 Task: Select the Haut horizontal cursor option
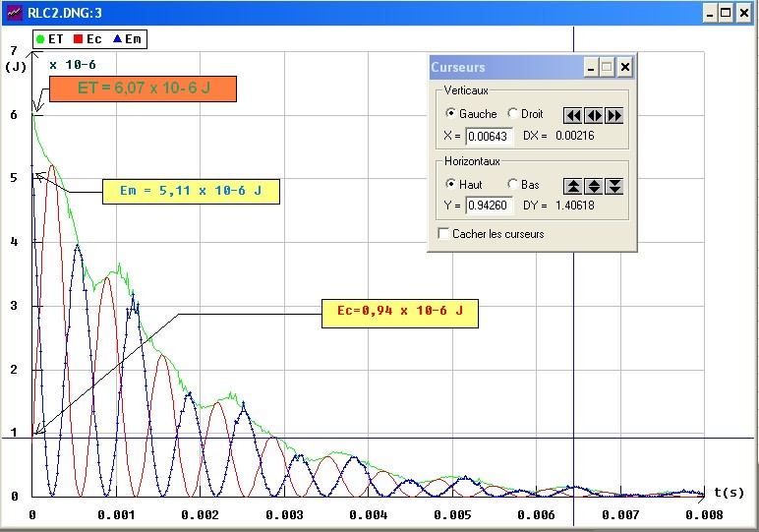coord(451,185)
